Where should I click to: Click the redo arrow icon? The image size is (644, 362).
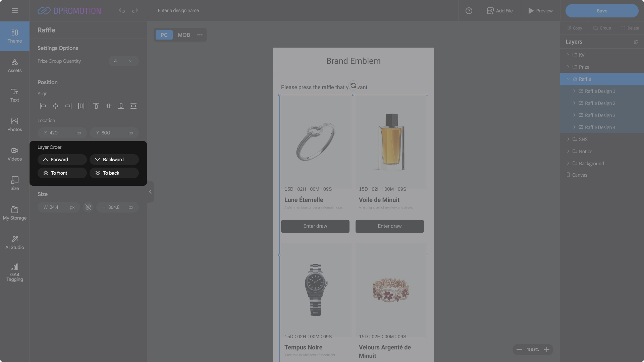coord(135,11)
